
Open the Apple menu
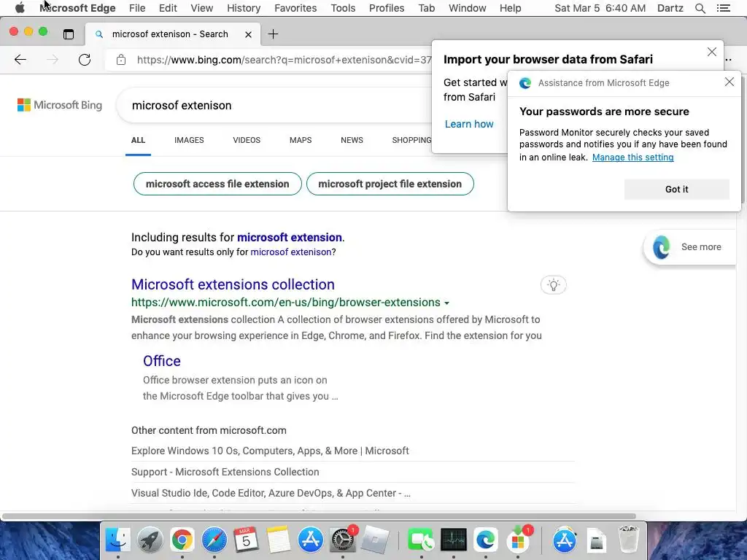click(x=20, y=8)
